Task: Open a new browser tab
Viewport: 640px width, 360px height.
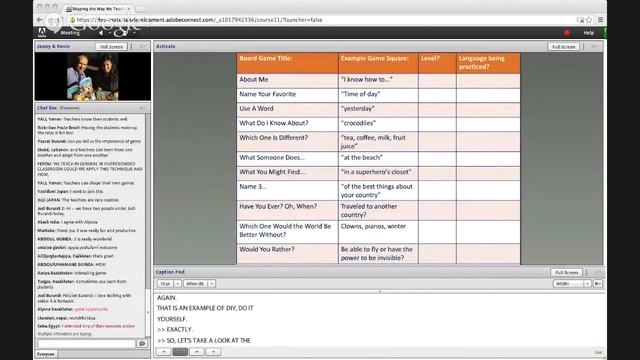Action: point(141,9)
